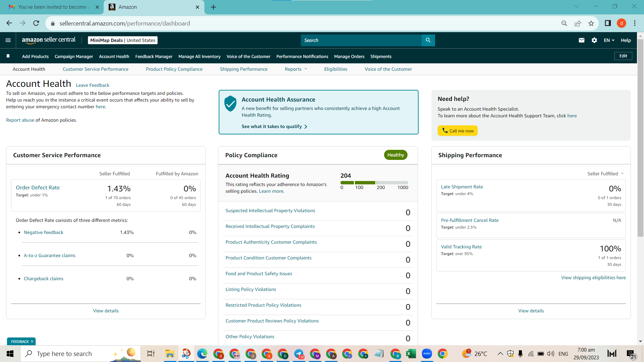Open Manage Orders menu item

tap(349, 56)
